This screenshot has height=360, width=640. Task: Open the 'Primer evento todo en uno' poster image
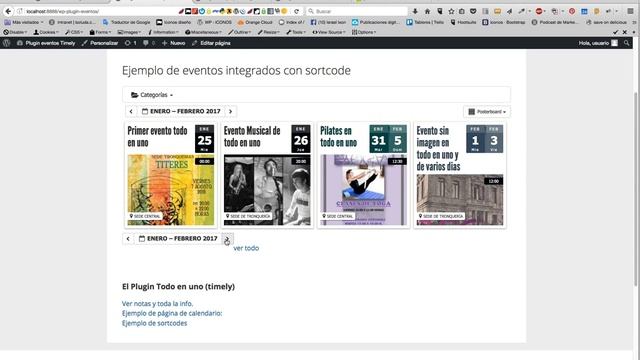click(x=171, y=190)
